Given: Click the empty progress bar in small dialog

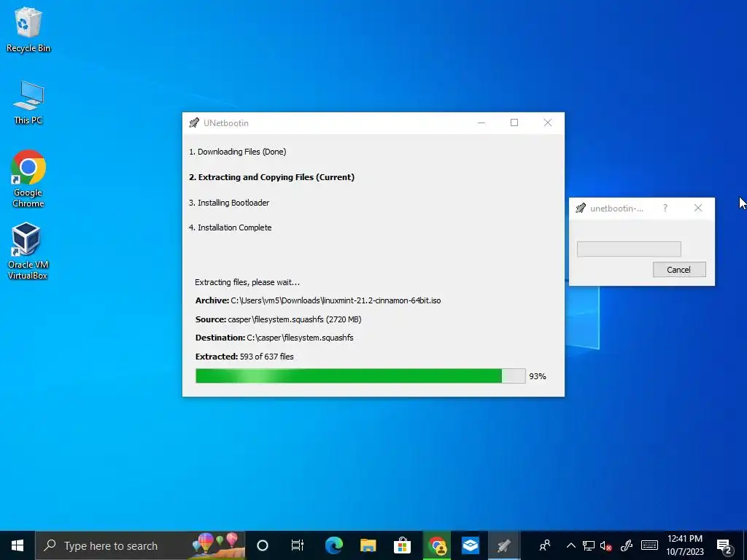Looking at the screenshot, I should tap(629, 249).
